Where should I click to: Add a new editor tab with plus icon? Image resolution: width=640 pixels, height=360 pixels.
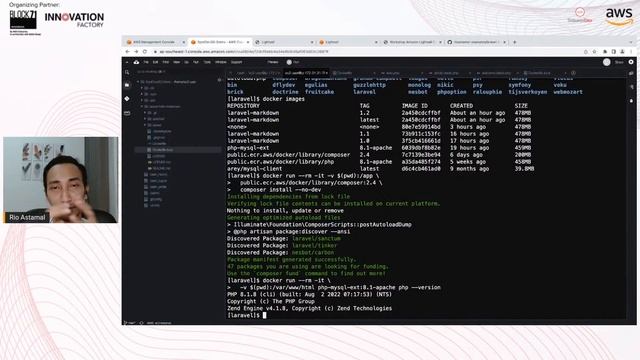tap(573, 73)
